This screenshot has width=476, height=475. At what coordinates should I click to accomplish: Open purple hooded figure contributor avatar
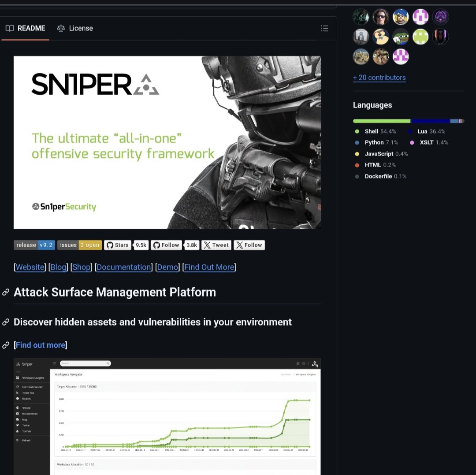coord(440,17)
